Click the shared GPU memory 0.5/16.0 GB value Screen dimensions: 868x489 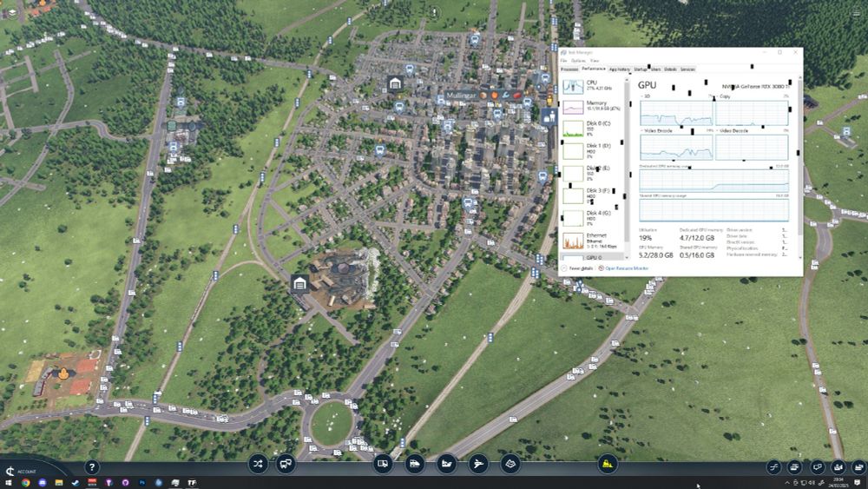click(696, 255)
